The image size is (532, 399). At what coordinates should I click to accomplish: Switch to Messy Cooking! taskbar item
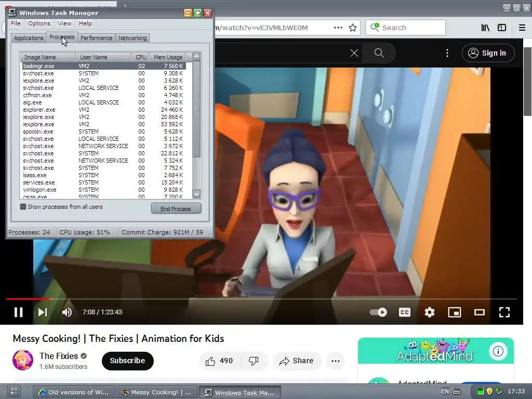157,392
